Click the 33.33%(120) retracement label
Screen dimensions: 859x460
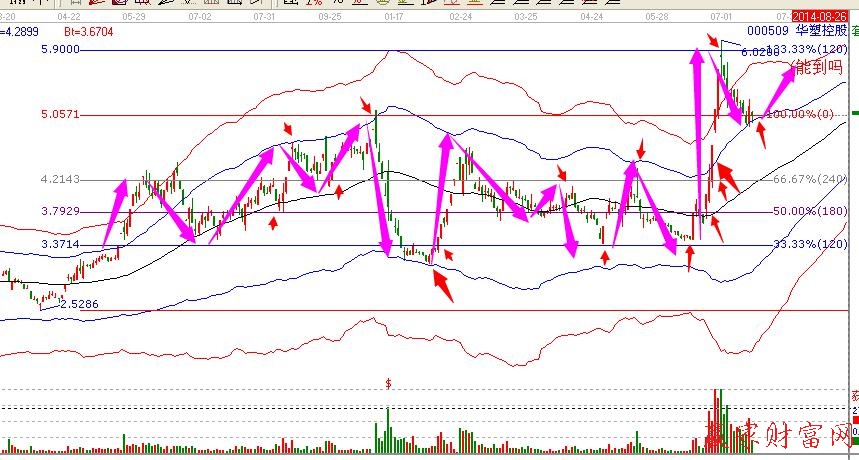tap(805, 244)
